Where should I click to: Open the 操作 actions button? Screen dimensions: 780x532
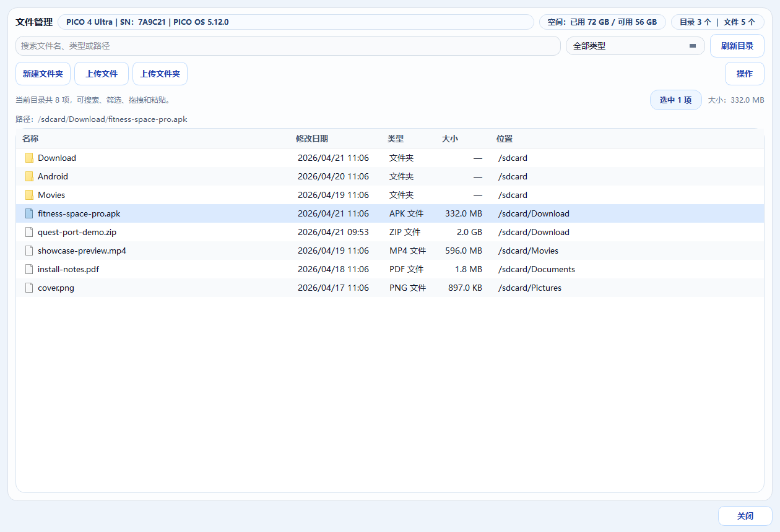745,74
